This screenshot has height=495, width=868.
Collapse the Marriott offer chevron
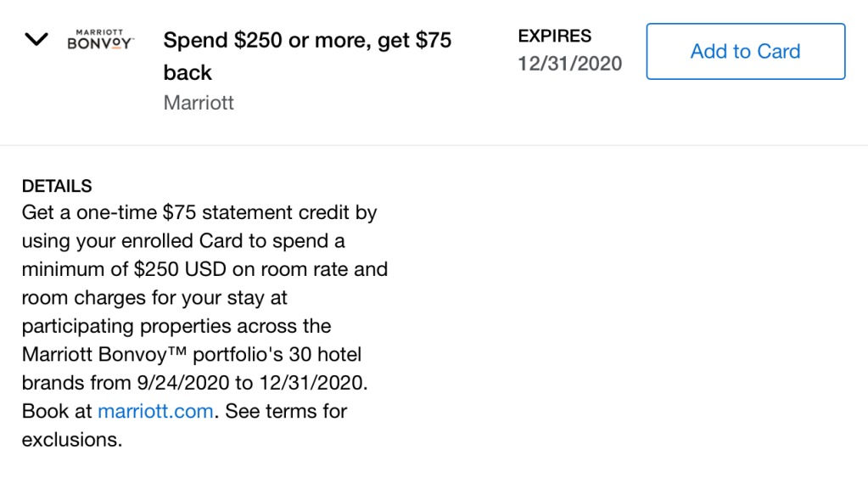point(36,40)
